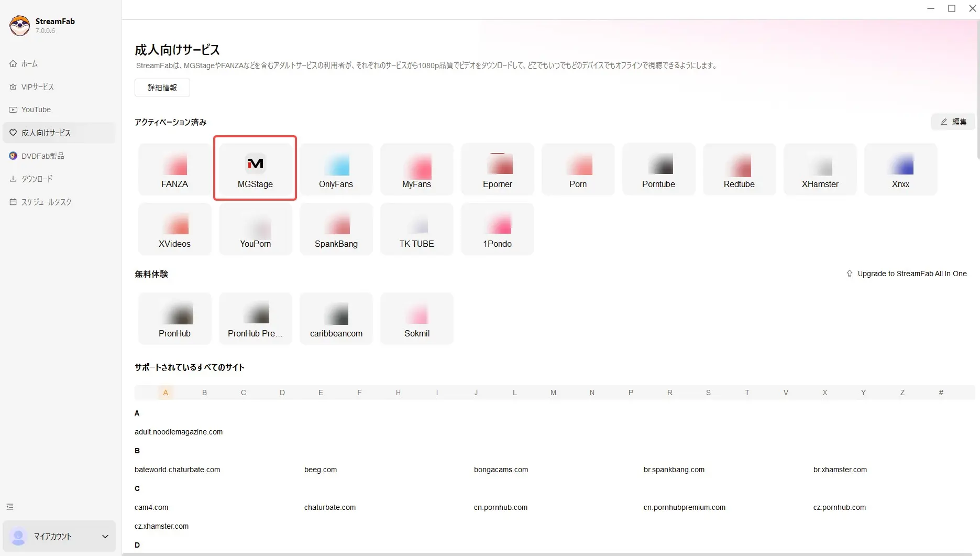980x556 pixels.
Task: Jump to letter X in site index
Action: (x=824, y=393)
